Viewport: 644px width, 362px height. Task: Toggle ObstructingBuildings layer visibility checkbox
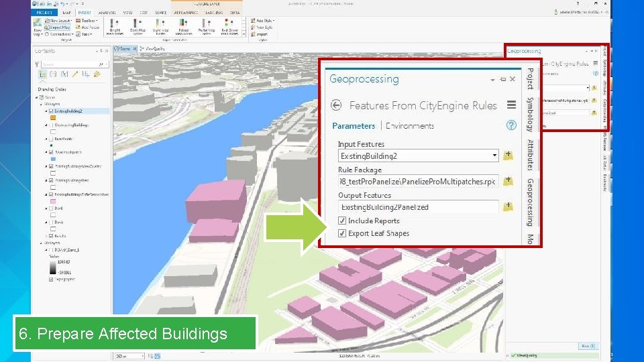pyautogui.click(x=51, y=125)
